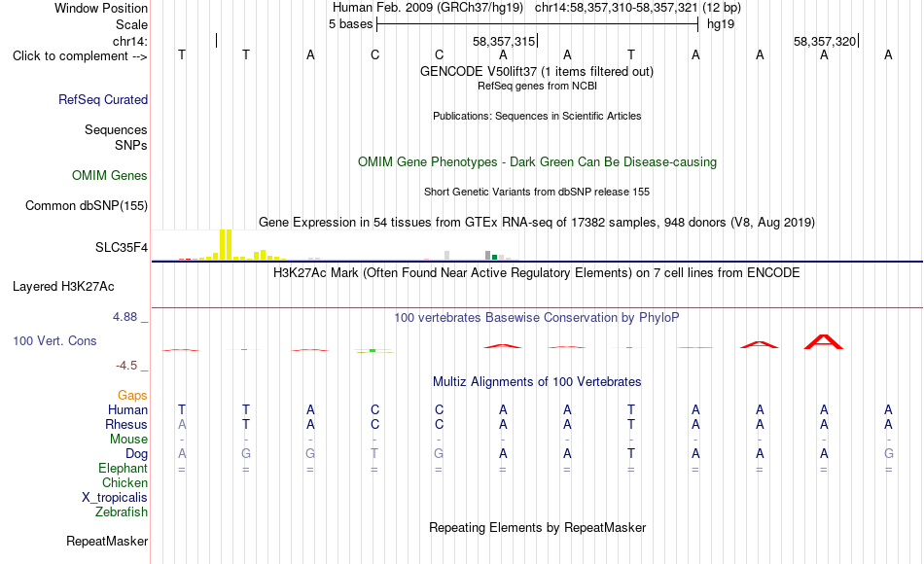This screenshot has height=564, width=924.
Task: Click the '5 bases' scale bar label
Action: point(350,24)
